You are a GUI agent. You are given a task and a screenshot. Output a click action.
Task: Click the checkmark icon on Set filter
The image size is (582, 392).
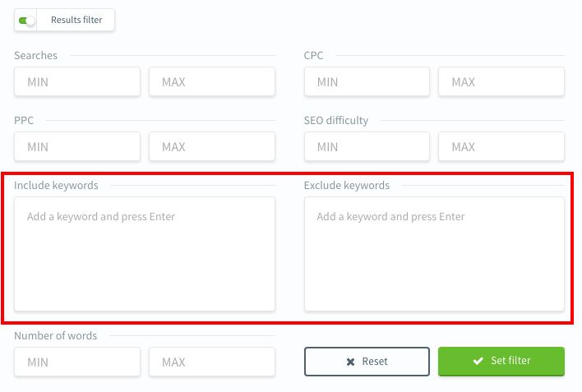477,361
